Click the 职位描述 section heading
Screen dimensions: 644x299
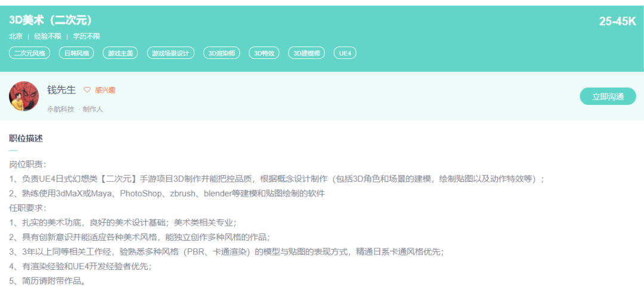26,139
